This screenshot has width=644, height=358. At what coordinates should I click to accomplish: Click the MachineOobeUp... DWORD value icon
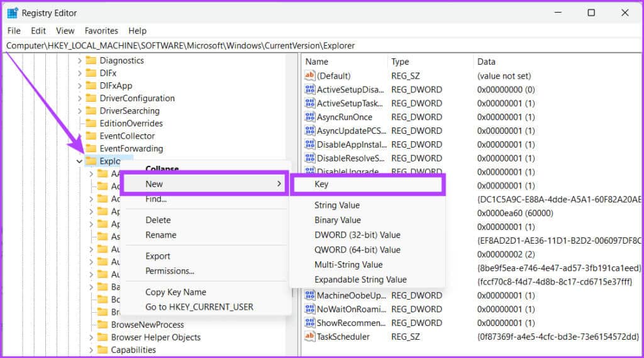[309, 295]
